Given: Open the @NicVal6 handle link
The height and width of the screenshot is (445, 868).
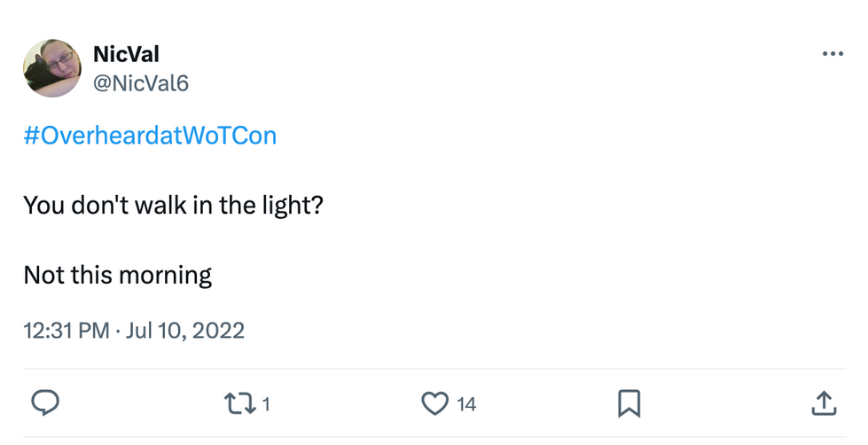Looking at the screenshot, I should (141, 82).
